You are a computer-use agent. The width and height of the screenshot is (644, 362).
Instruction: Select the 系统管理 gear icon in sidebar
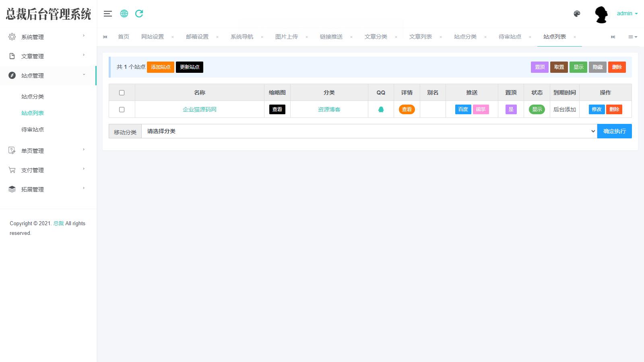tap(12, 36)
